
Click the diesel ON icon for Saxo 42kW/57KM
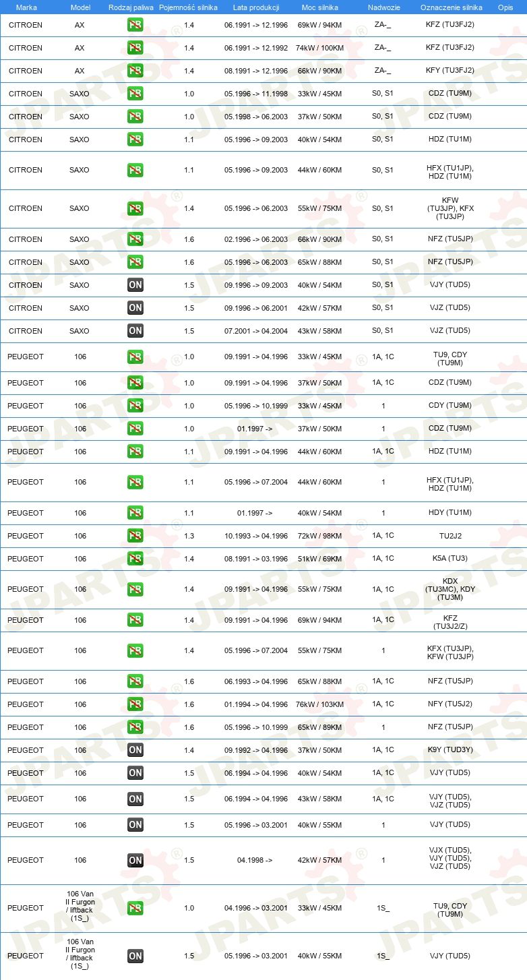tap(135, 309)
